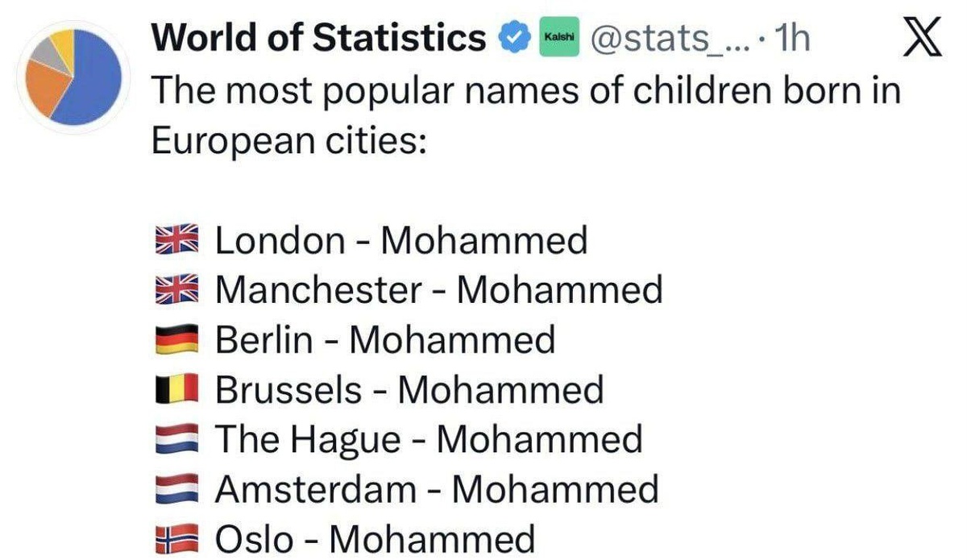
Task: Click the 'London - Mohammed' line
Action: click(400, 240)
